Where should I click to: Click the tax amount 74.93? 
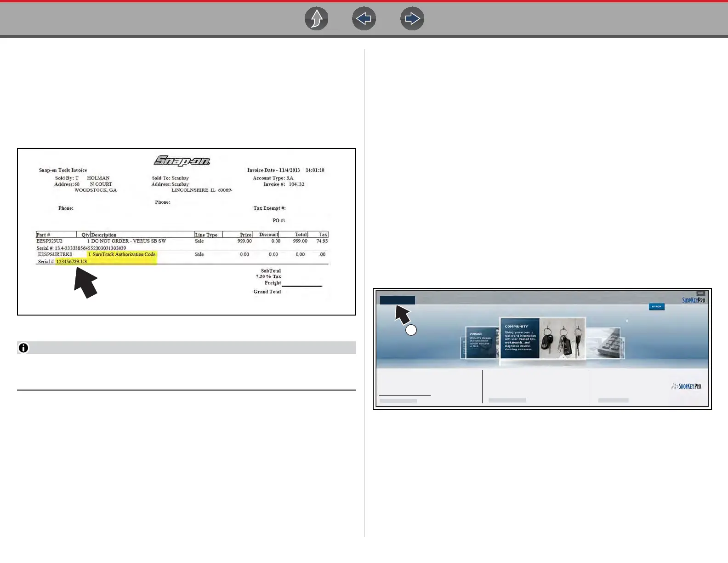tap(322, 241)
